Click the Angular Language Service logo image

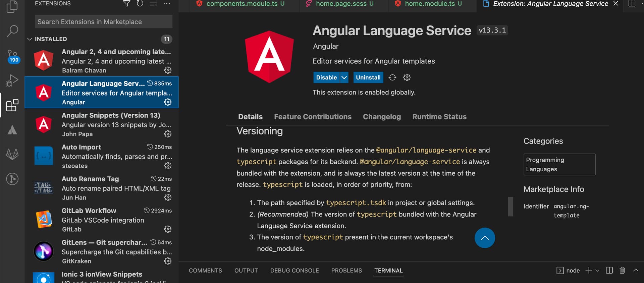pos(269,57)
